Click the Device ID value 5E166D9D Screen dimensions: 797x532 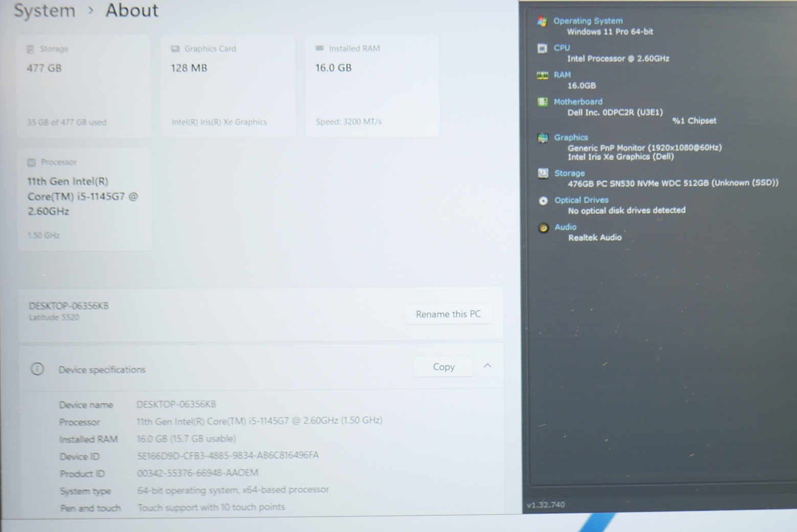(228, 455)
